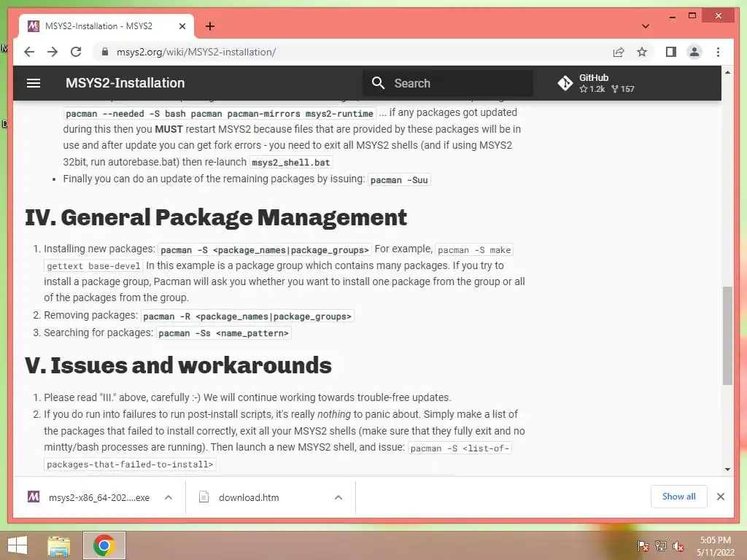Open the tab search dropdown
The width and height of the screenshot is (747, 560).
pyautogui.click(x=646, y=26)
